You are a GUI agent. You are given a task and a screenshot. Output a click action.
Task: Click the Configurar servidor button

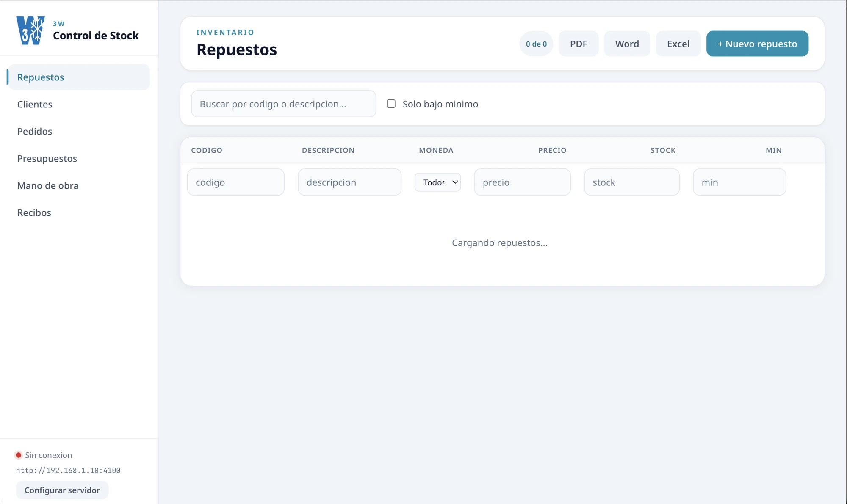coord(62,490)
